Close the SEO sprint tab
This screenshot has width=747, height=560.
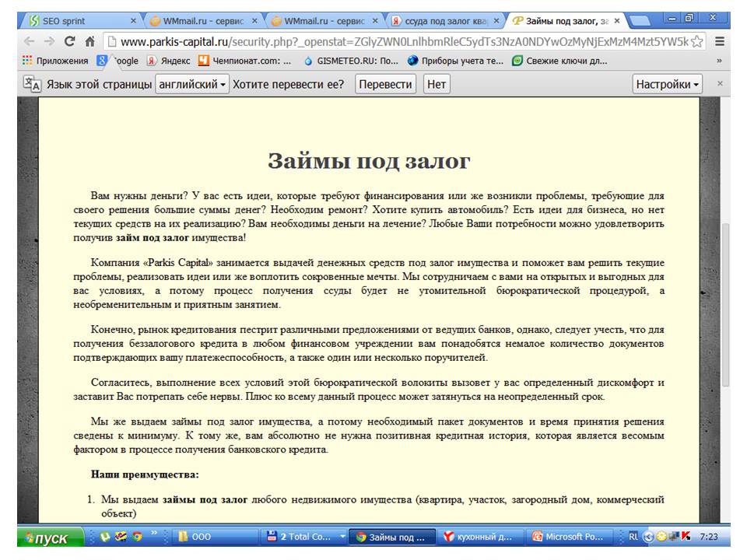[x=133, y=21]
